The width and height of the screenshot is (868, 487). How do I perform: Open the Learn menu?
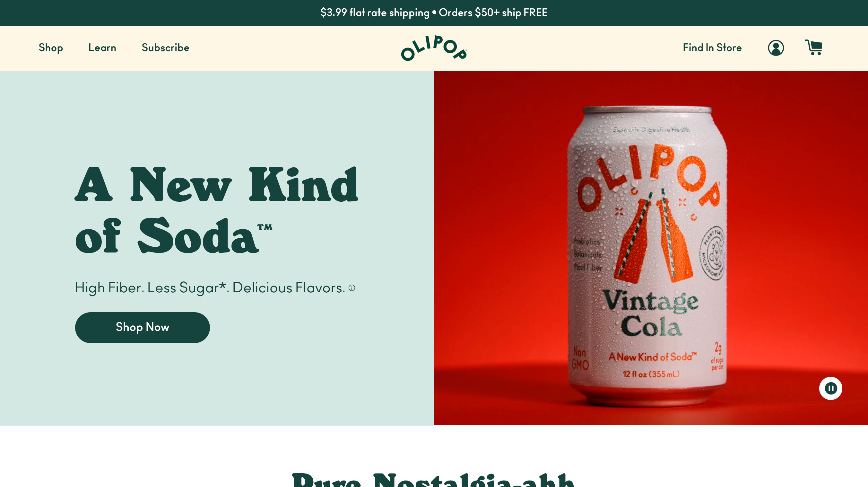(x=102, y=48)
